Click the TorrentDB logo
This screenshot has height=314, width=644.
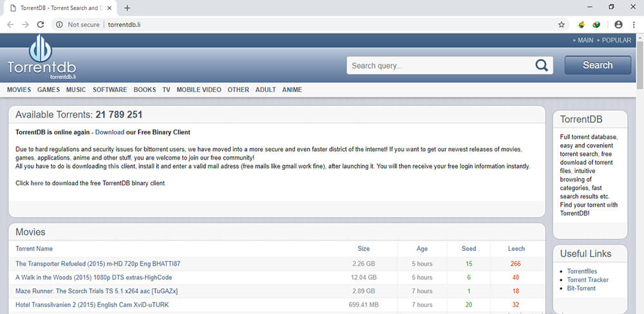point(41,57)
